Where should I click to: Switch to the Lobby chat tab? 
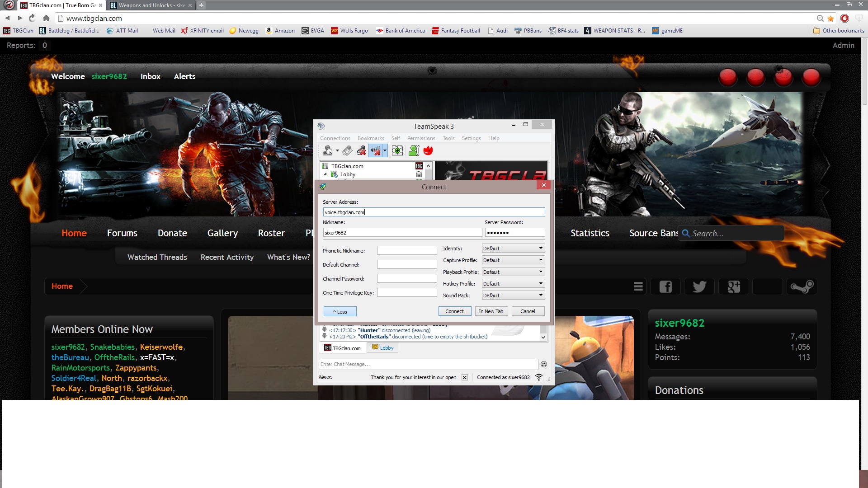coord(382,348)
